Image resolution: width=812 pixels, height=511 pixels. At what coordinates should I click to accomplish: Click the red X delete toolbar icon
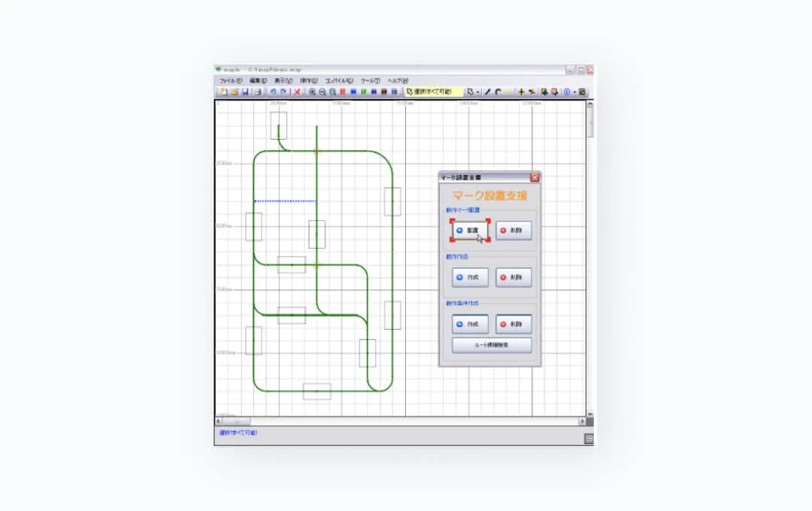coord(298,92)
